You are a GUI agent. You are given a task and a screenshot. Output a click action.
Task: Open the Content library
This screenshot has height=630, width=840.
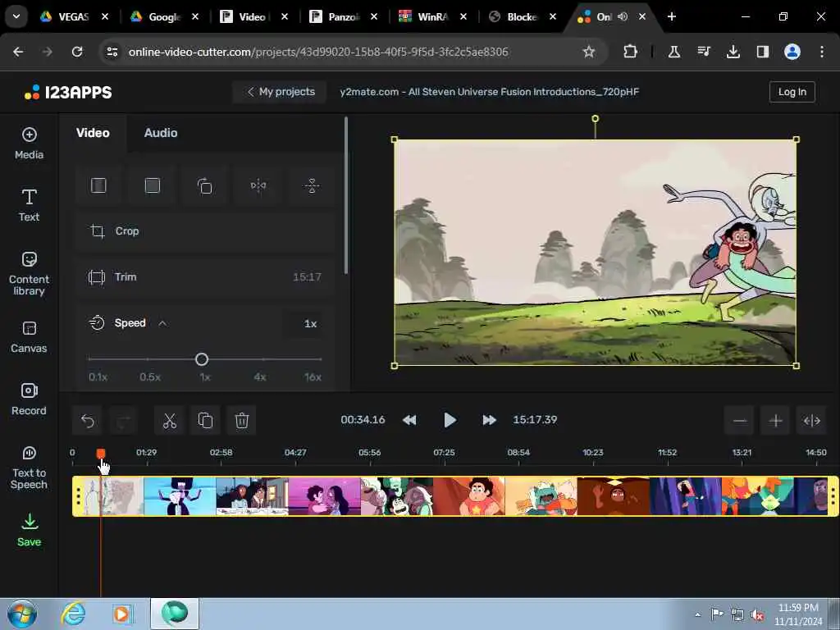click(x=29, y=273)
